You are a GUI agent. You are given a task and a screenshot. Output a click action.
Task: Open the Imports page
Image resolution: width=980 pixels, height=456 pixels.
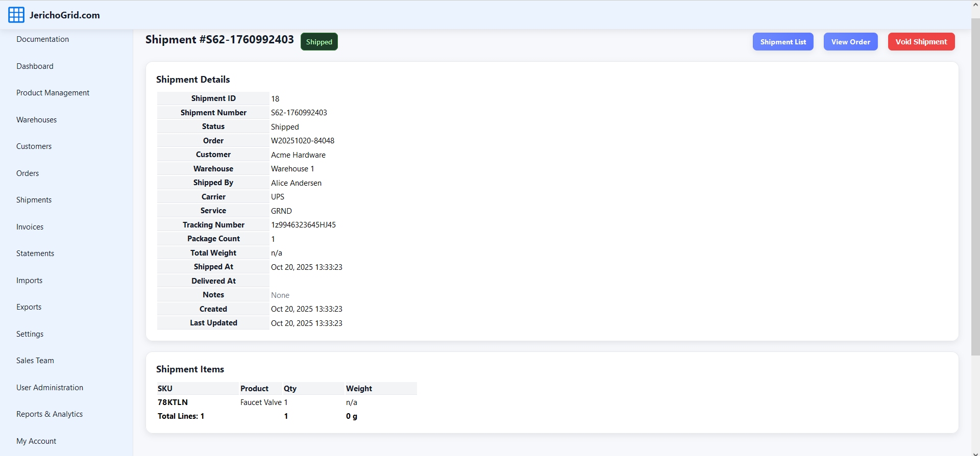click(x=29, y=281)
